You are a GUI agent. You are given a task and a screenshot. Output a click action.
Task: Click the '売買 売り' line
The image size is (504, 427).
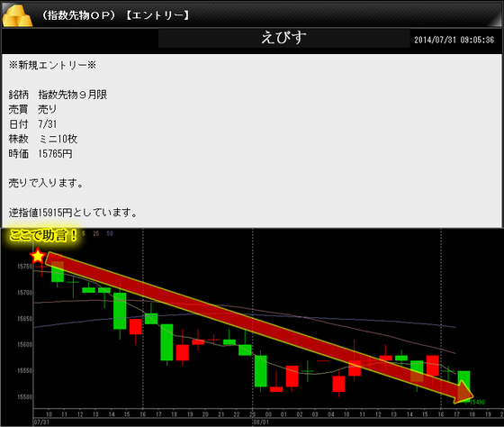click(x=32, y=109)
